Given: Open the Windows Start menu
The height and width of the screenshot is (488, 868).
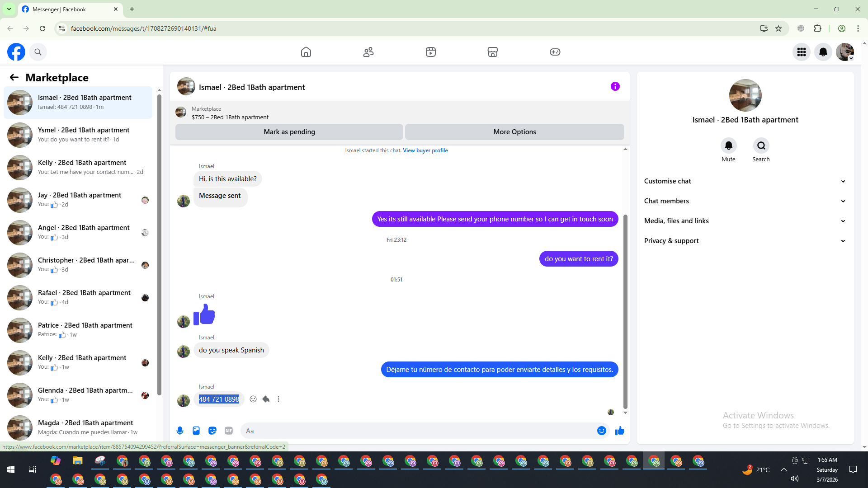Looking at the screenshot, I should [x=11, y=469].
